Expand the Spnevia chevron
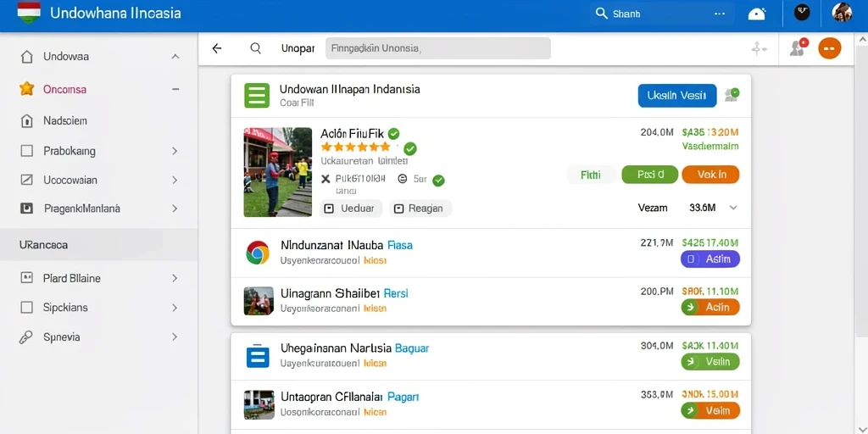Viewport: 868px width, 434px height. (x=175, y=337)
